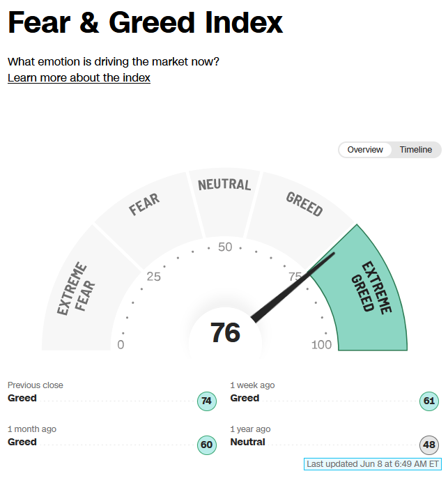Click the 'Last updated Jun 8' timestamp
The height and width of the screenshot is (485, 448).
pos(373,464)
